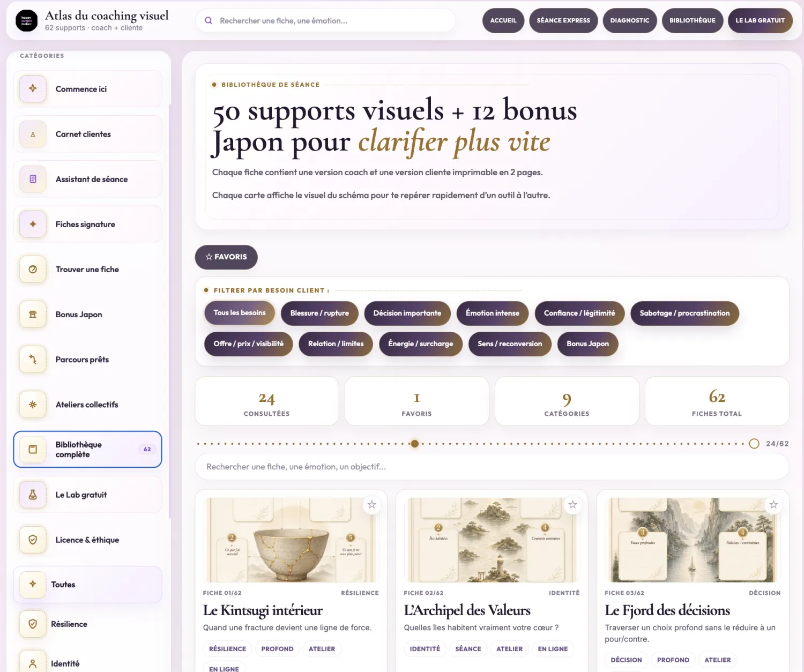The width and height of the screenshot is (804, 672).
Task: Click the happy people maker logo
Action: [x=26, y=21]
